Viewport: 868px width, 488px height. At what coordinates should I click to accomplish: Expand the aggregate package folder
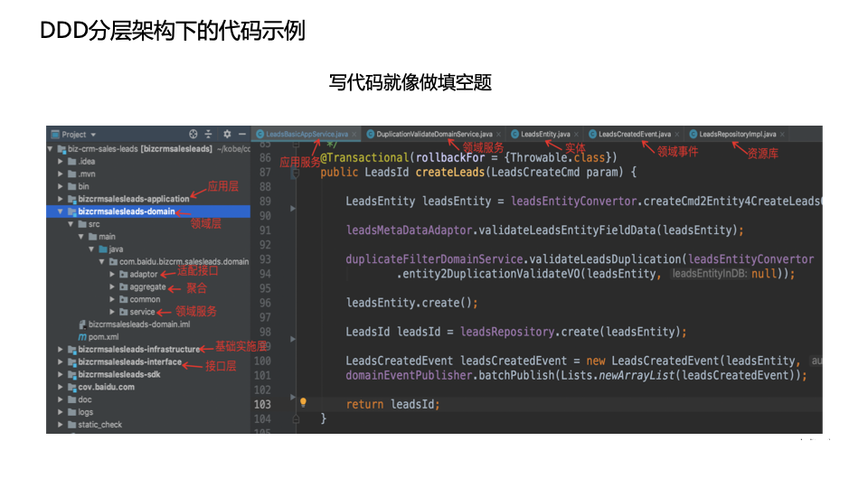[x=112, y=287]
